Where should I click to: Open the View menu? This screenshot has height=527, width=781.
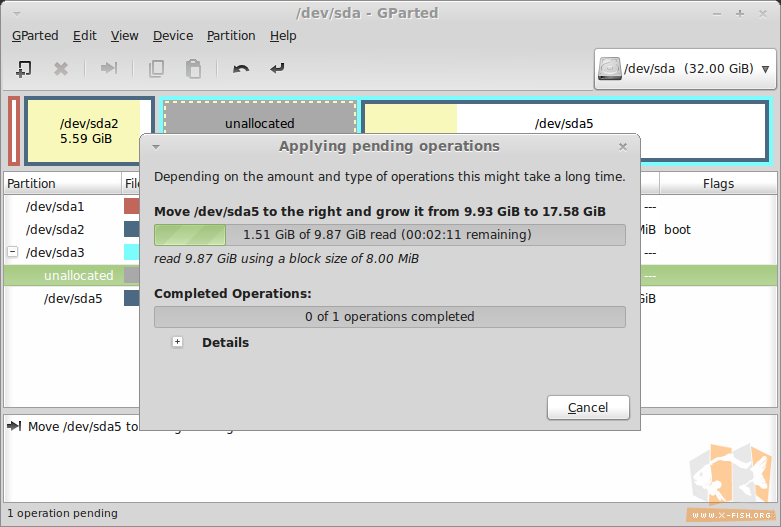[125, 36]
